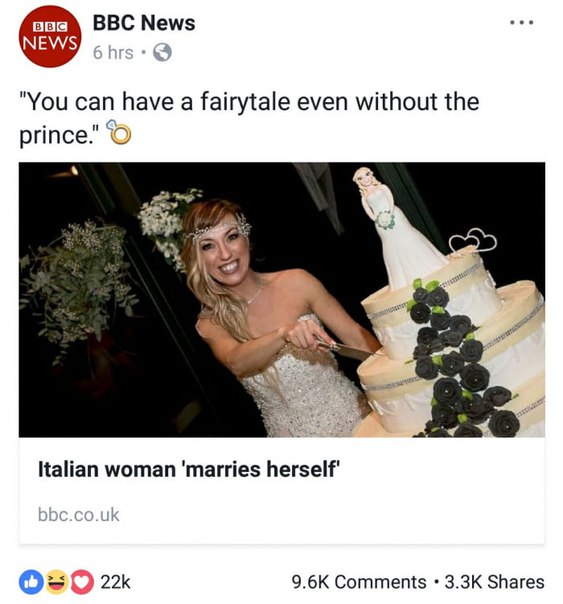The image size is (563, 604).
Task: Open the three-dot post options menu
Action: pyautogui.click(x=521, y=22)
